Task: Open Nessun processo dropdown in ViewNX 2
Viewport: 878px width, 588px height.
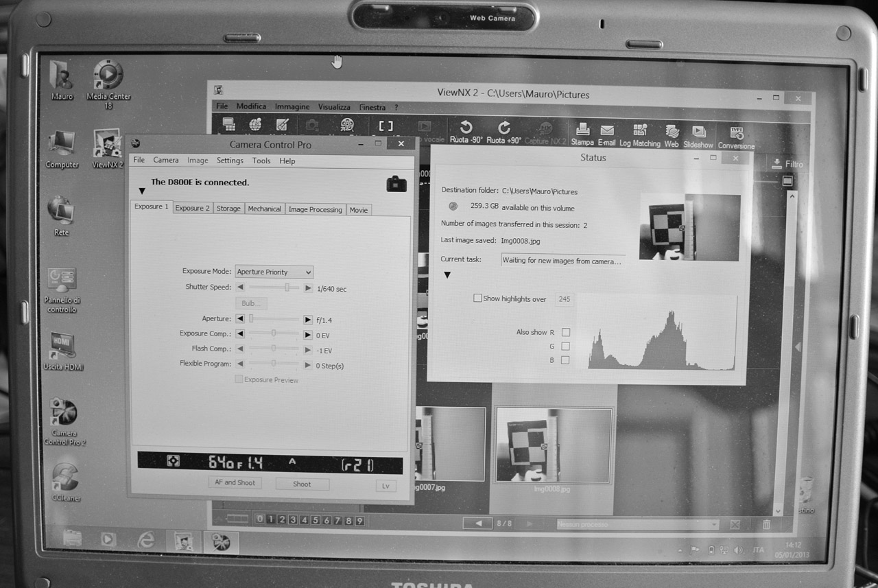Action: 637,524
